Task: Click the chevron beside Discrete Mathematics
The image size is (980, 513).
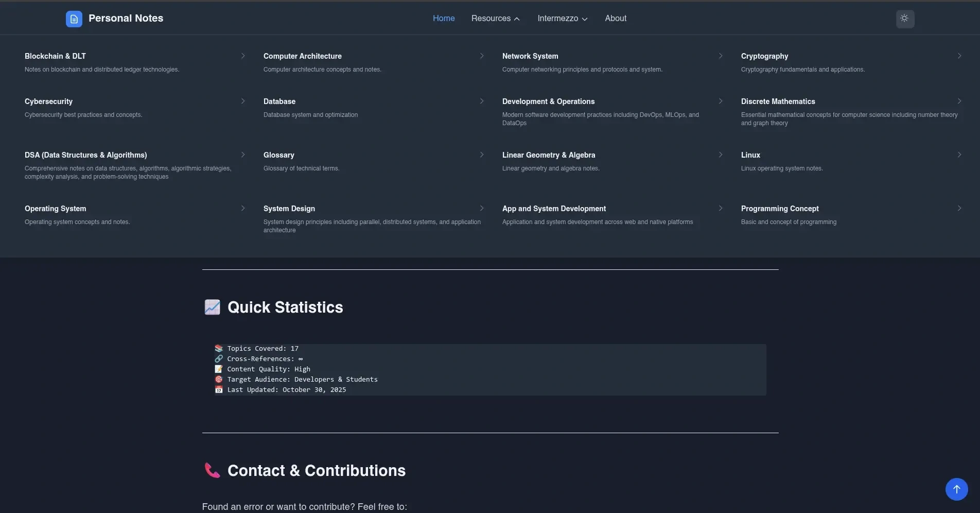Action: (x=959, y=101)
